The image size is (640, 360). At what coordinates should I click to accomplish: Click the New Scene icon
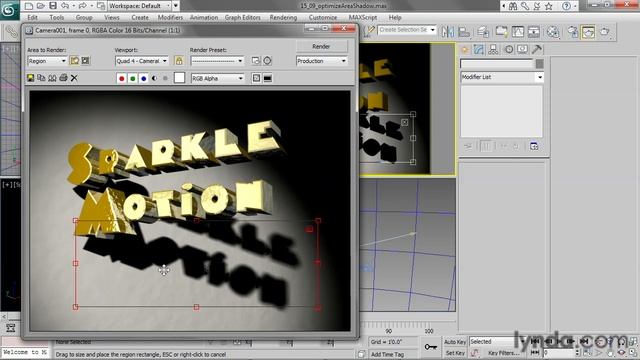point(29,6)
